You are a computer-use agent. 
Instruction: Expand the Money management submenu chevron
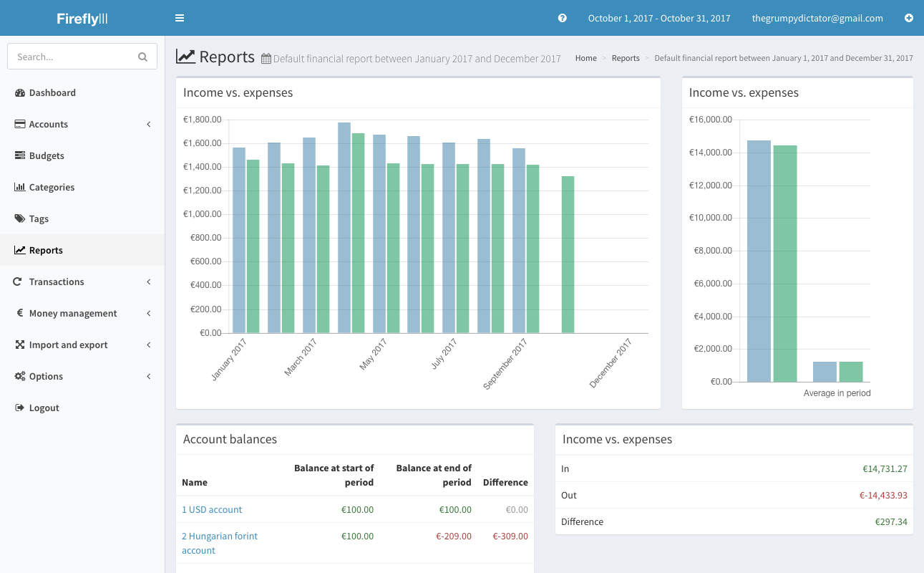(149, 314)
